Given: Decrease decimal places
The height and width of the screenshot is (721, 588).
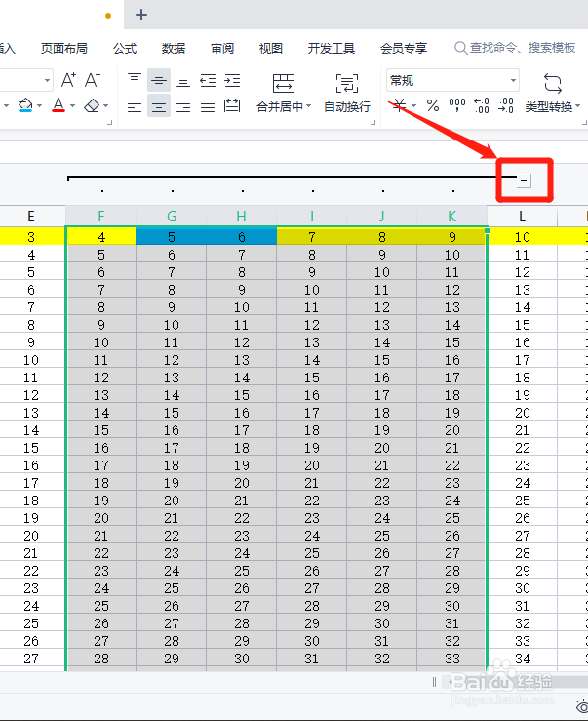Looking at the screenshot, I should pyautogui.click(x=506, y=105).
